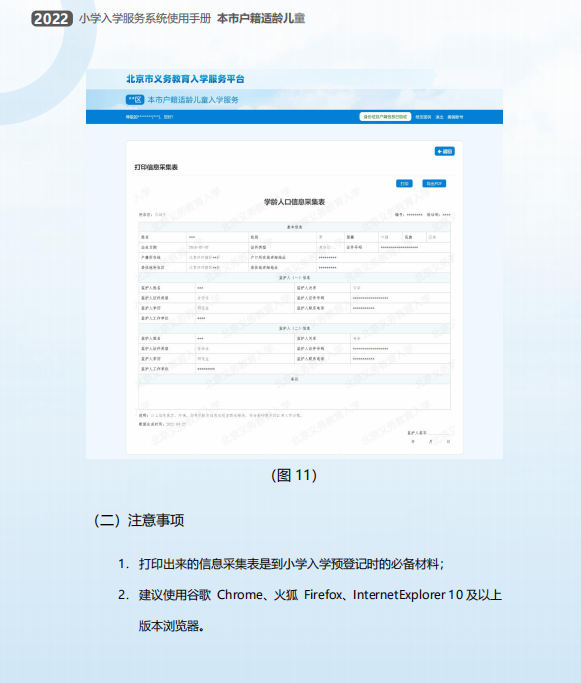Click the 学龄人口信息采集表 form title

coord(294,202)
